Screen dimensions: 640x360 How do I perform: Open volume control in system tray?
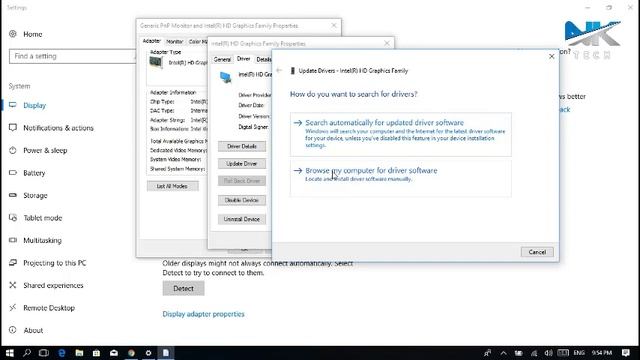pos(549,353)
